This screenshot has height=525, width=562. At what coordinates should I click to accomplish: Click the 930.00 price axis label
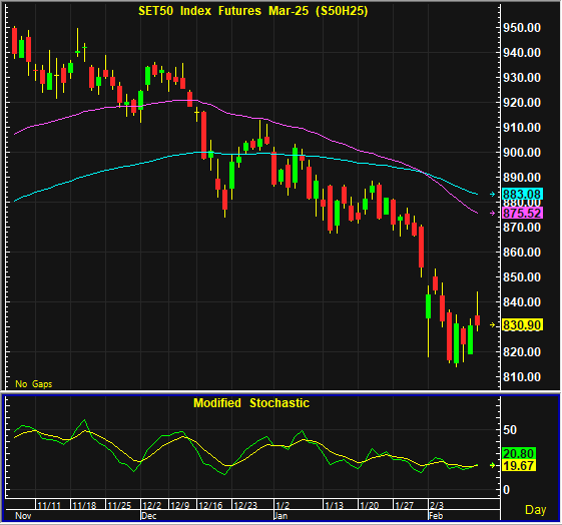point(522,77)
